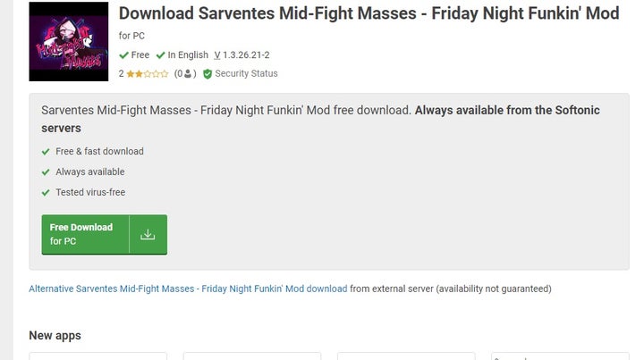Click the star rating icons
644x360 pixels.
148,74
